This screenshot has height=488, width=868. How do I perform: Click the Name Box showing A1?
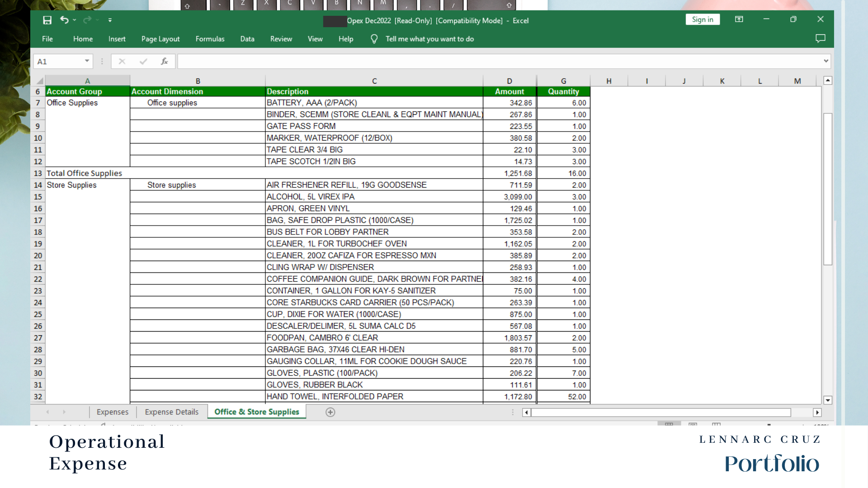(x=59, y=61)
